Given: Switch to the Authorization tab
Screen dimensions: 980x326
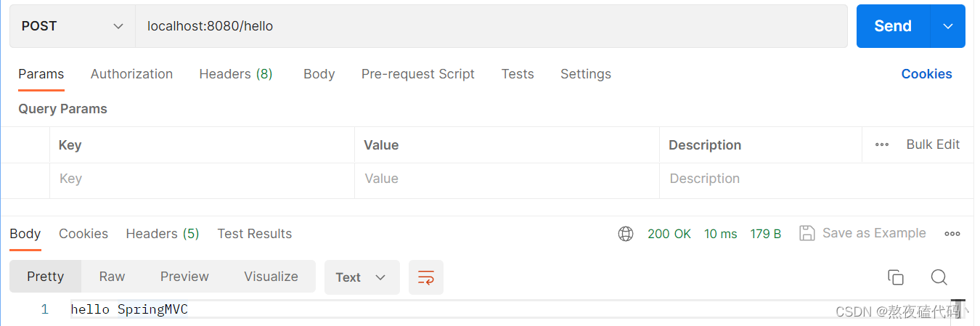Looking at the screenshot, I should click(x=131, y=74).
